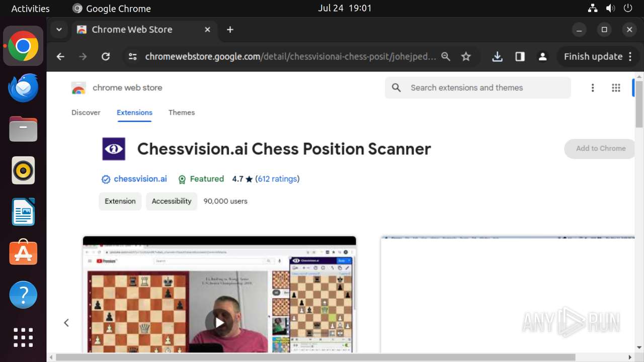Open Ubuntu Software store in dock

click(23, 253)
